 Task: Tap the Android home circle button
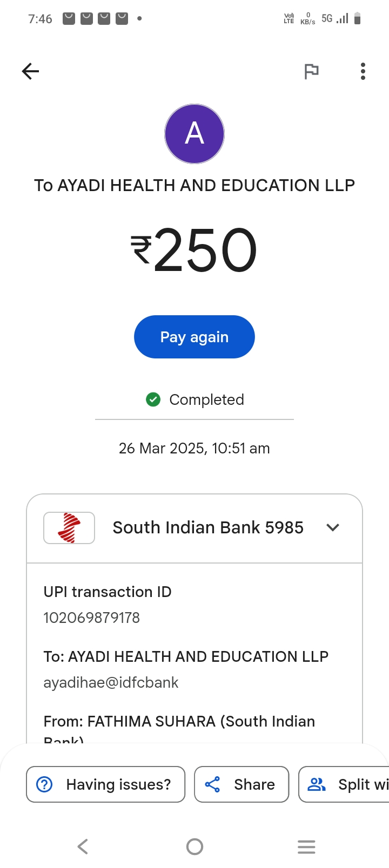click(x=194, y=846)
